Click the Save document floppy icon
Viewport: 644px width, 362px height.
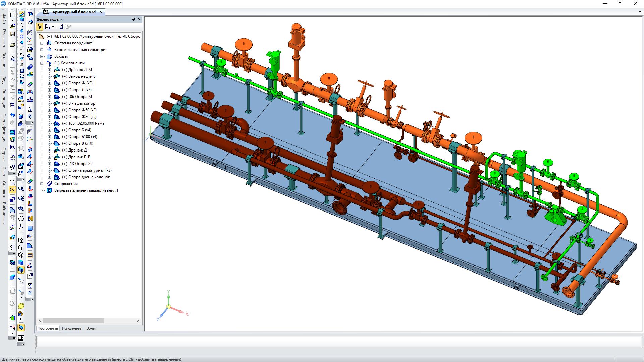tap(12, 34)
